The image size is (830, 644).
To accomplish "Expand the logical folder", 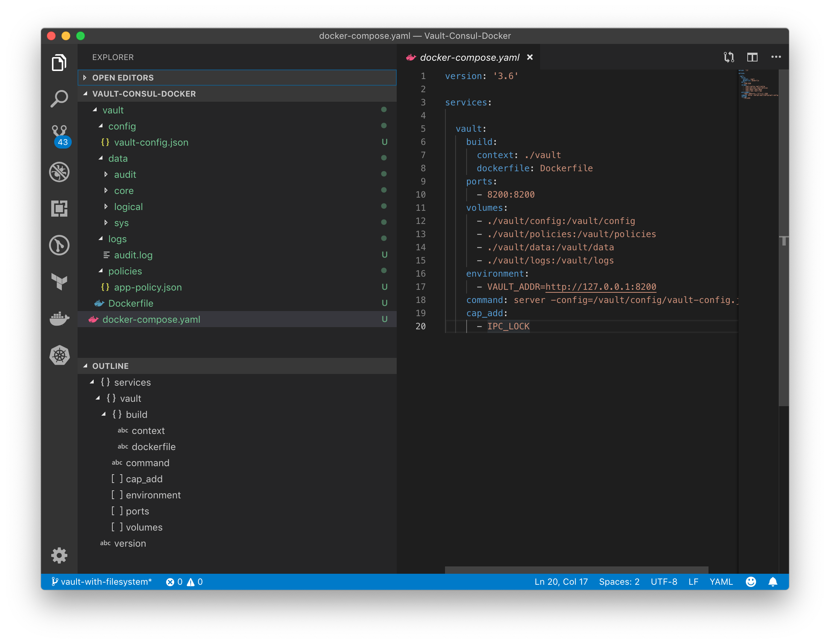I will (x=237, y=207).
